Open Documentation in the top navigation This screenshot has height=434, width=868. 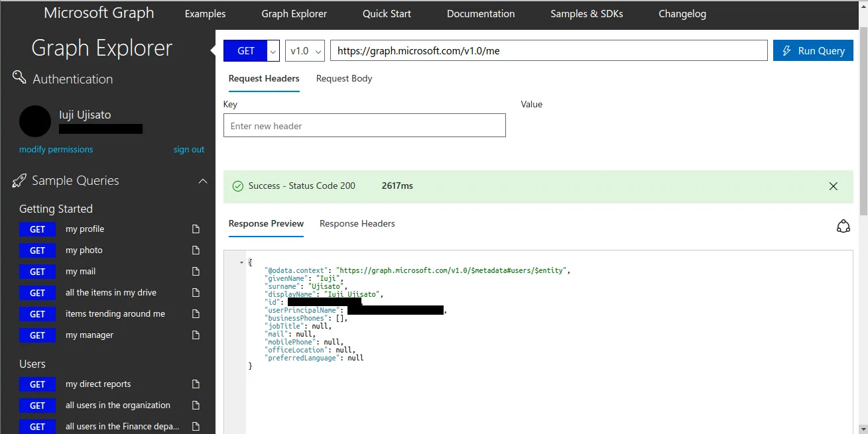click(480, 13)
